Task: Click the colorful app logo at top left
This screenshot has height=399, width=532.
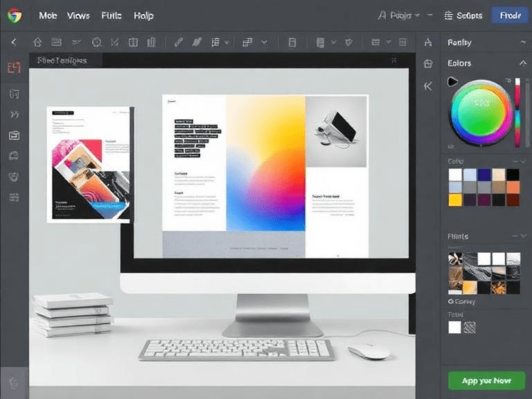Action: point(14,15)
